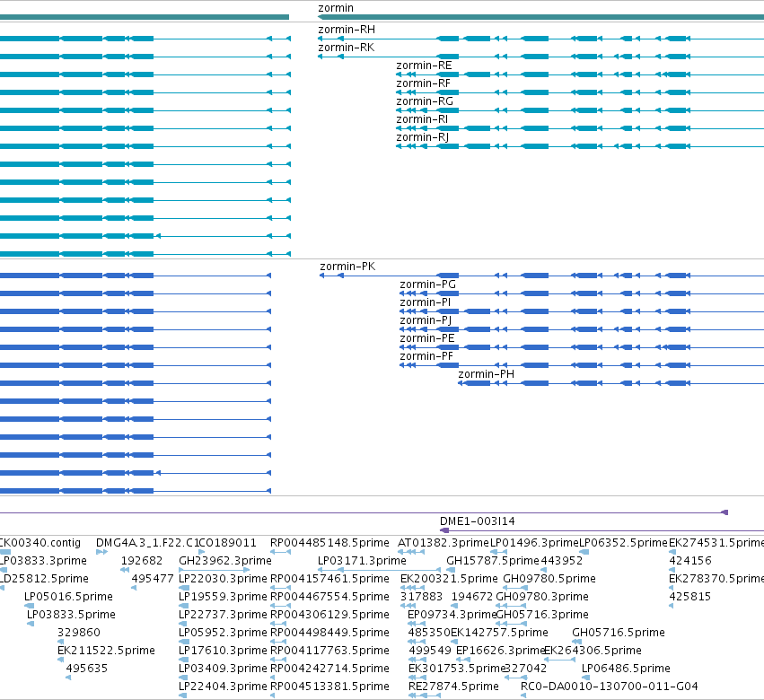Open the zormin-PF protein label

point(426,356)
